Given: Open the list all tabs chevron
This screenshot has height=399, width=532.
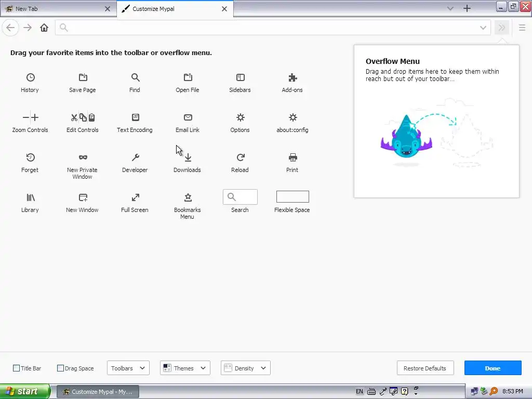Looking at the screenshot, I should [450, 8].
